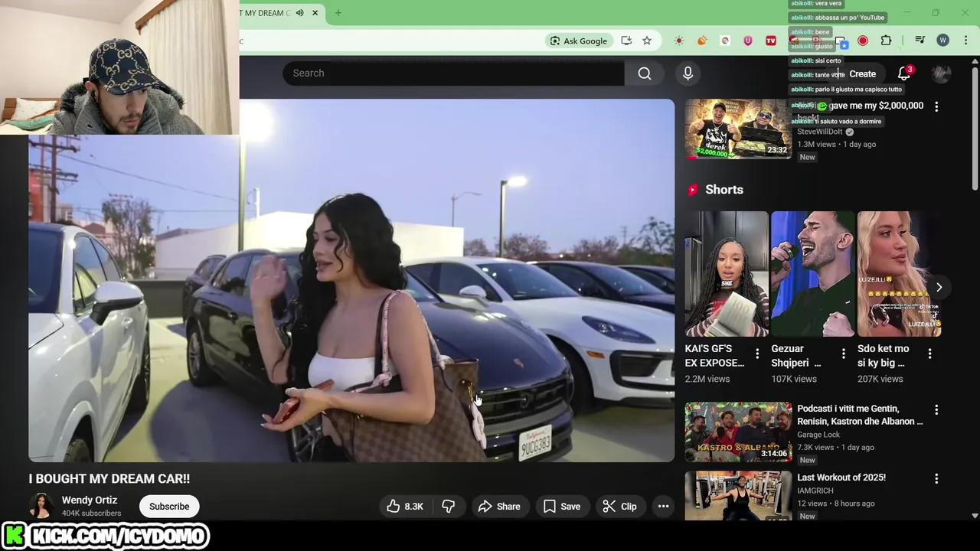The height and width of the screenshot is (551, 980).
Task: Open the Chrome three-dot menu
Action: [965, 41]
